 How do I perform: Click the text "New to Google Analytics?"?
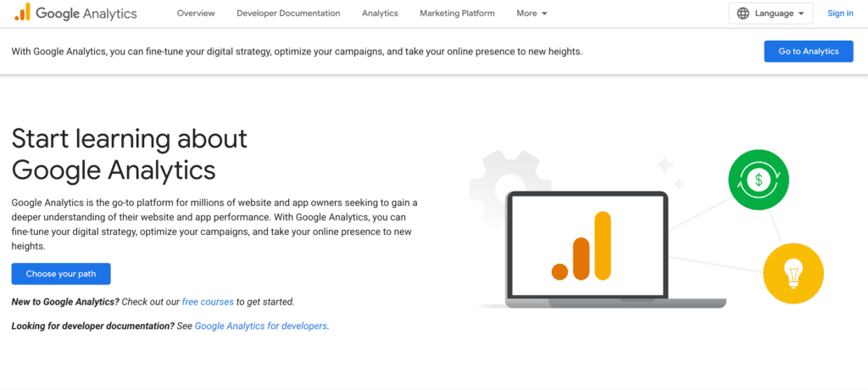tap(65, 302)
